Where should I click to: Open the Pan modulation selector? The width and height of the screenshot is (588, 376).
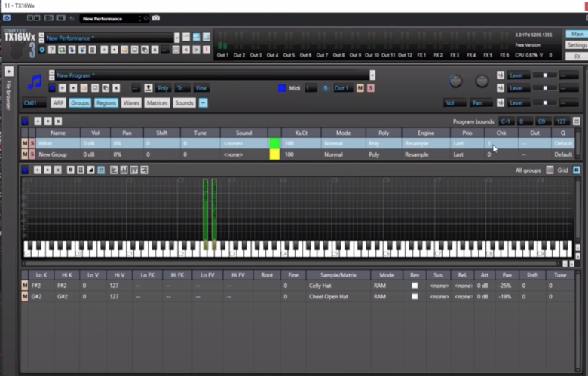click(482, 102)
